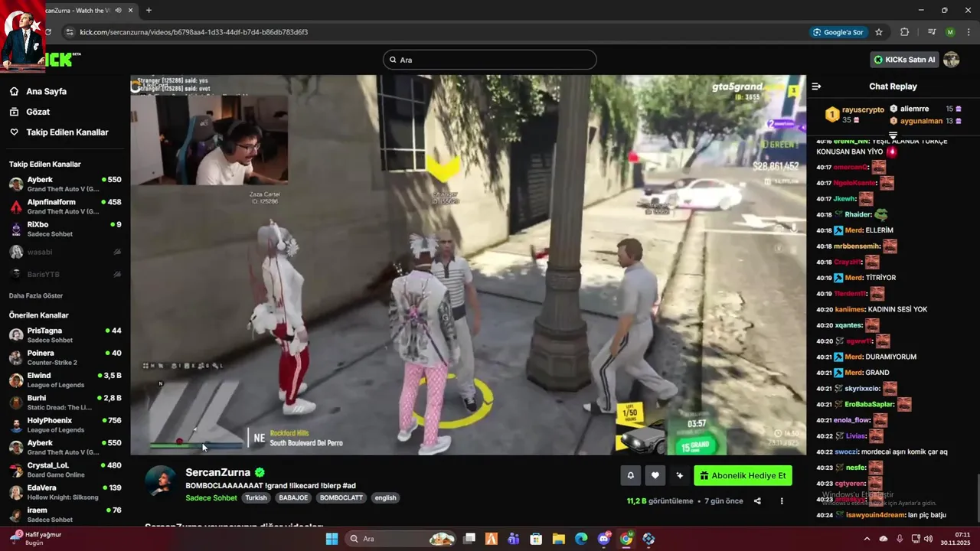Screen dimensions: 980x551
Task: Show hidden system tray icons chevron
Action: (867, 539)
